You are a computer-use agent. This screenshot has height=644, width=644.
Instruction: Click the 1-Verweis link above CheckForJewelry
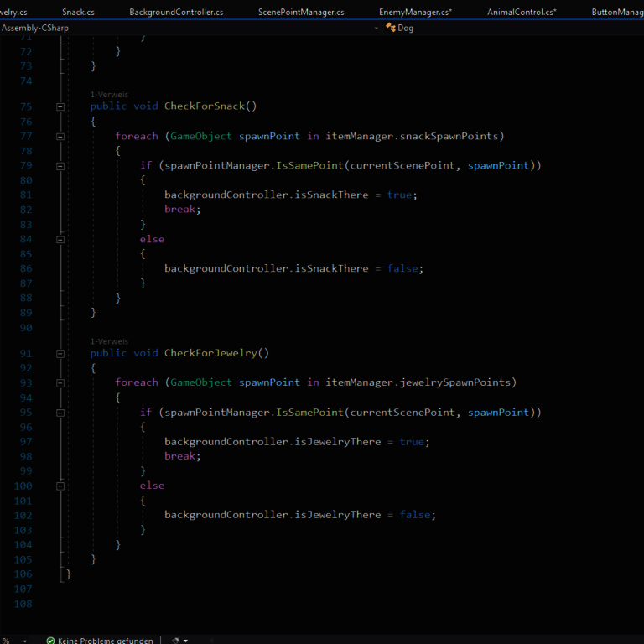pyautogui.click(x=109, y=341)
